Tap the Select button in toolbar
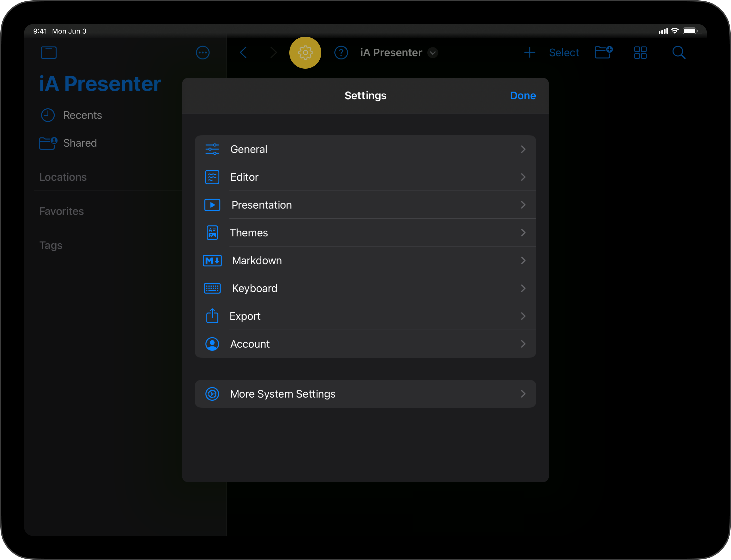Viewport: 731px width, 560px height. (x=564, y=53)
